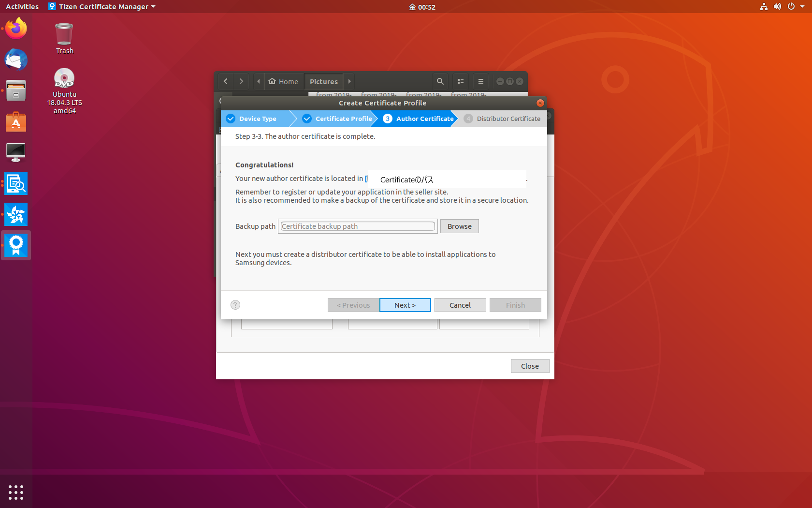
Task: Open the Ubuntu 18.04.3 LTS DVD icon
Action: click(x=64, y=91)
